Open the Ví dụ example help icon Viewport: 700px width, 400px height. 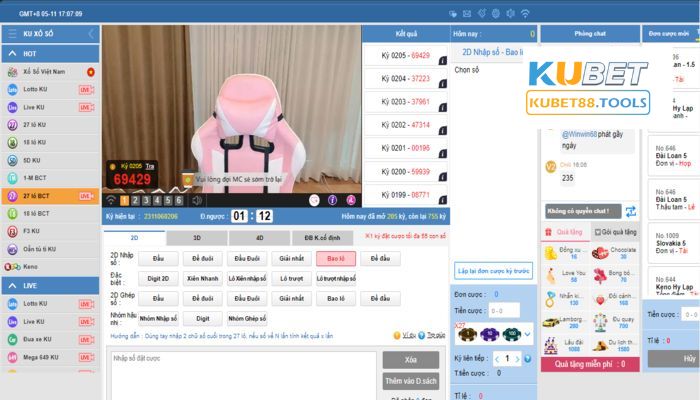click(397, 335)
